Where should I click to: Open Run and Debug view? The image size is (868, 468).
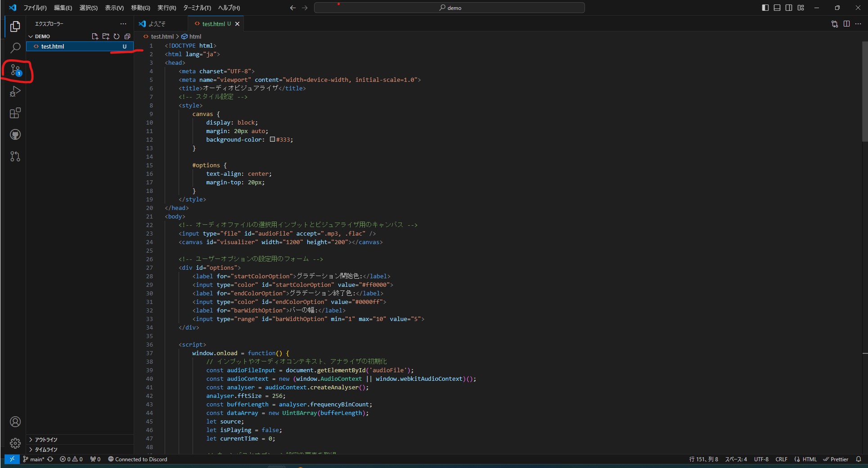pos(15,92)
